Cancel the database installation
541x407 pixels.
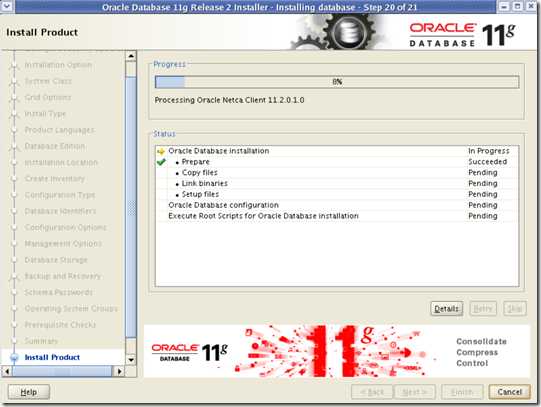(x=509, y=392)
